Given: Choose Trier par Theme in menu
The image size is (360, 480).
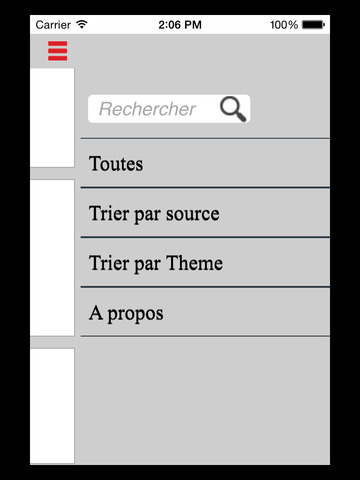Looking at the screenshot, I should click(x=205, y=262).
